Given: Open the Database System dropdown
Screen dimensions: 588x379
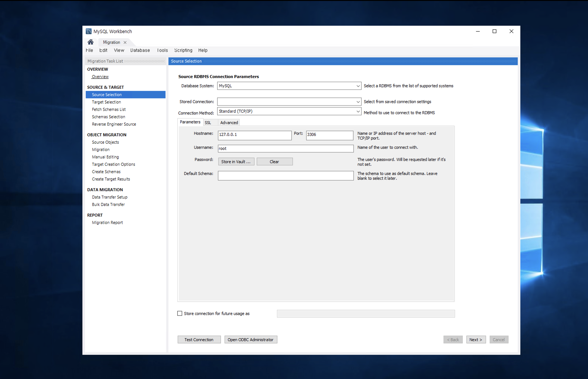Looking at the screenshot, I should click(x=289, y=86).
